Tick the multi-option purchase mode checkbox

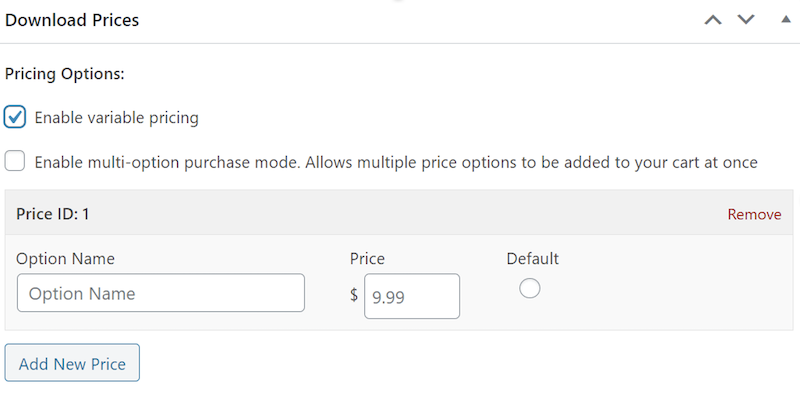click(x=15, y=162)
